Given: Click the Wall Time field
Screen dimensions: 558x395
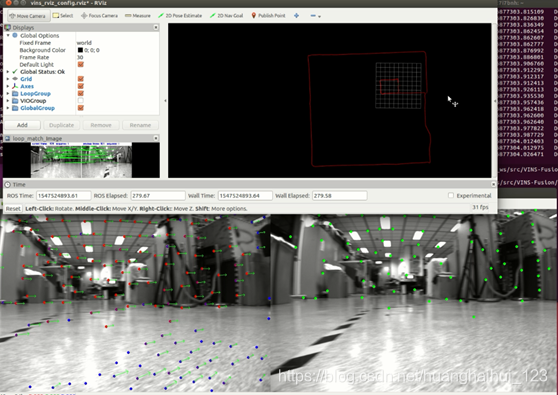Looking at the screenshot, I should coord(245,196).
